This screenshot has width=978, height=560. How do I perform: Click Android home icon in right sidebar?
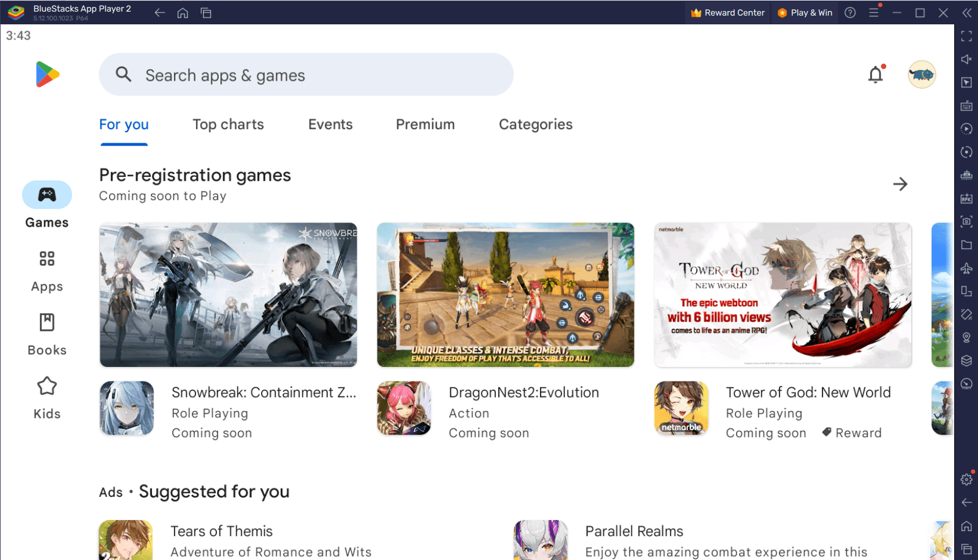966,526
